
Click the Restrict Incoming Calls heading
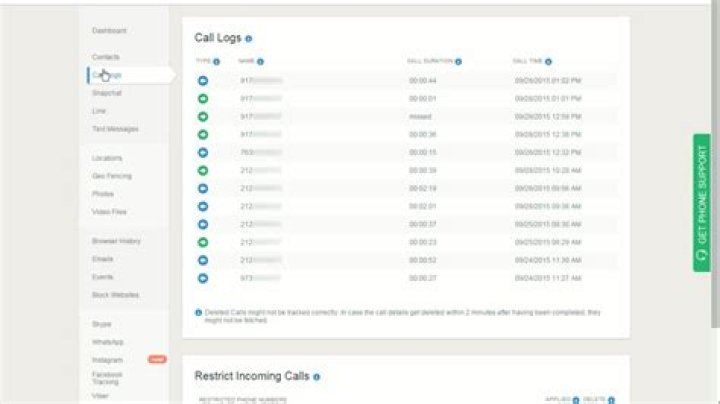pos(252,376)
